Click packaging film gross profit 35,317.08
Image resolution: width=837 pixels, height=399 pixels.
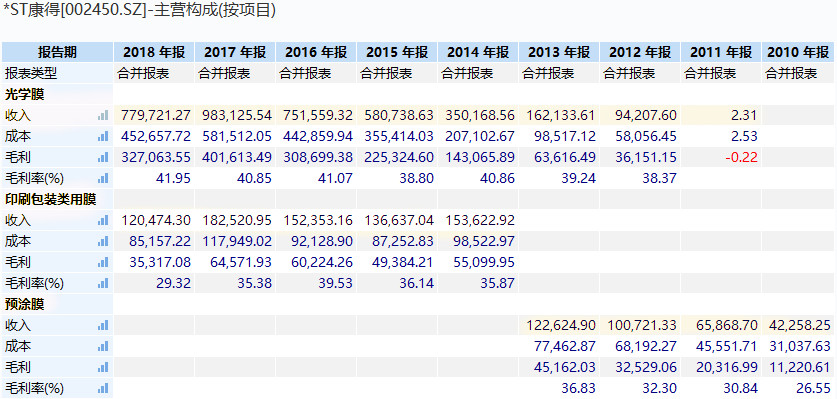click(160, 262)
